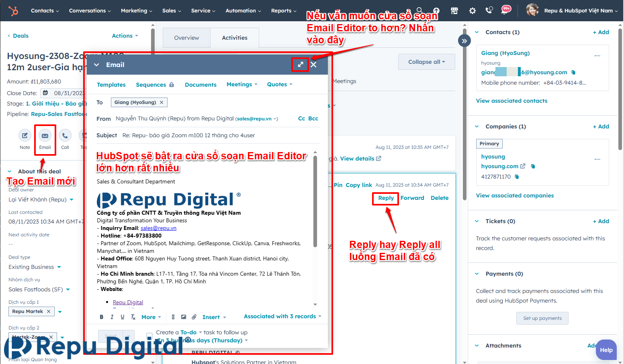
Task: Open the Reports navigation menu
Action: [284, 11]
